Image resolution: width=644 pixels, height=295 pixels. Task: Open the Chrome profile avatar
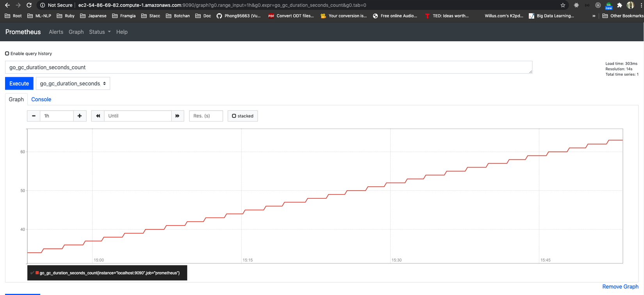point(630,5)
